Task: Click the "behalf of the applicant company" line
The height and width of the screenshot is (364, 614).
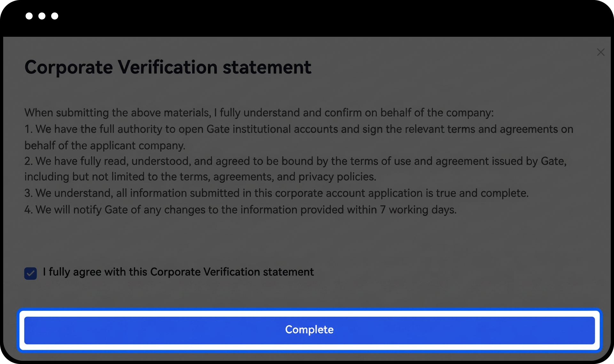Action: pyautogui.click(x=105, y=146)
